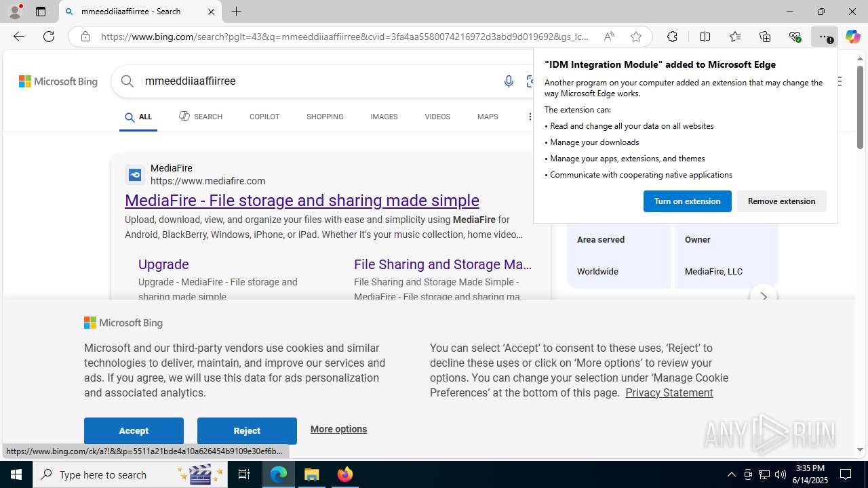Enable Read aloud in address bar
The image size is (868, 488).
click(609, 37)
